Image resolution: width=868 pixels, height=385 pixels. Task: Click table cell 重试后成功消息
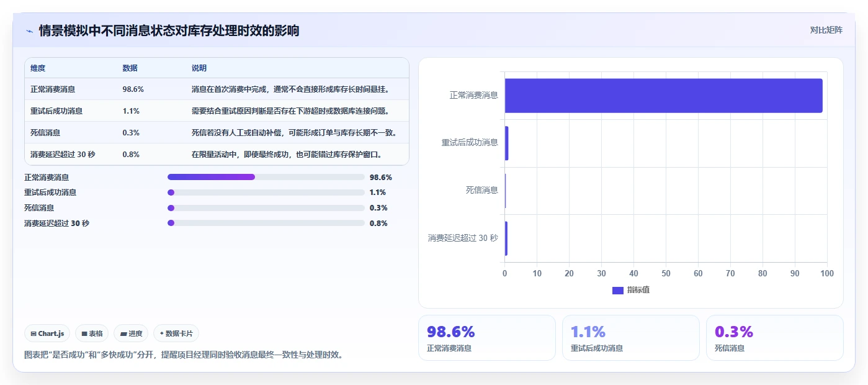point(56,111)
